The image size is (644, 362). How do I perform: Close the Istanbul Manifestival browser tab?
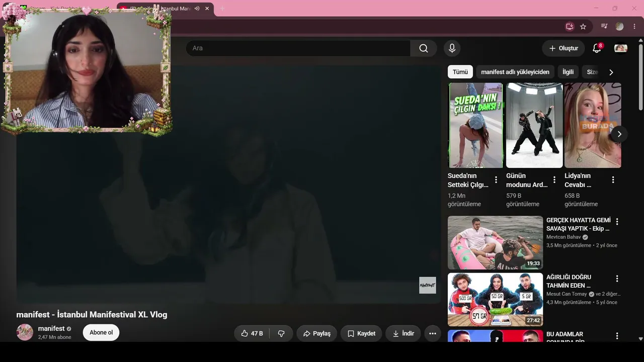coord(207,9)
